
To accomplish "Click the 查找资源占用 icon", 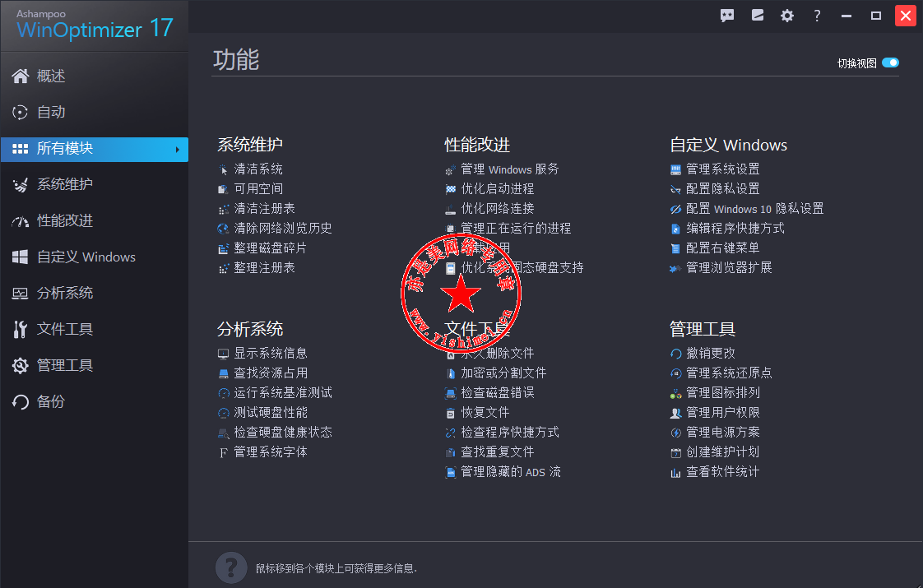I will click(x=223, y=373).
